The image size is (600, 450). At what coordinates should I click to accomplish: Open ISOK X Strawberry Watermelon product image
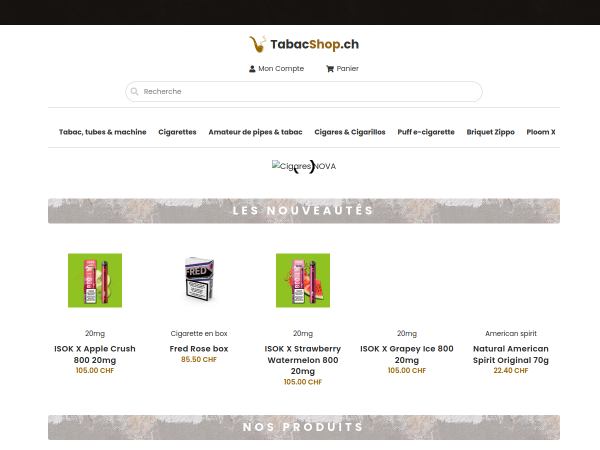(x=303, y=280)
